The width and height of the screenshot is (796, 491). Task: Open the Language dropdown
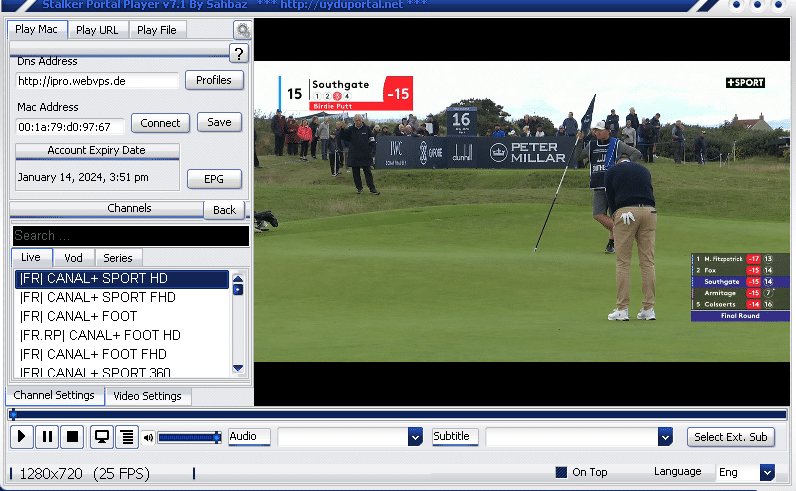767,472
